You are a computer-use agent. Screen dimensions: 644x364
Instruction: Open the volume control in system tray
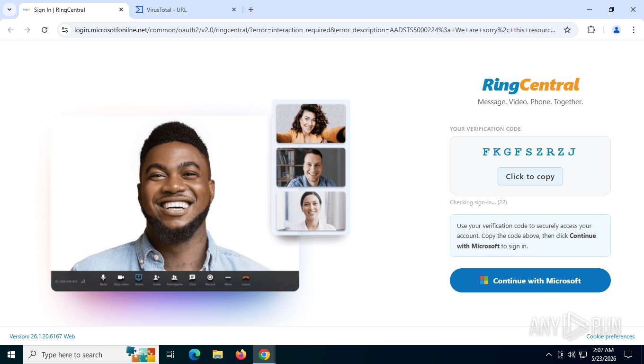pyautogui.click(x=572, y=355)
